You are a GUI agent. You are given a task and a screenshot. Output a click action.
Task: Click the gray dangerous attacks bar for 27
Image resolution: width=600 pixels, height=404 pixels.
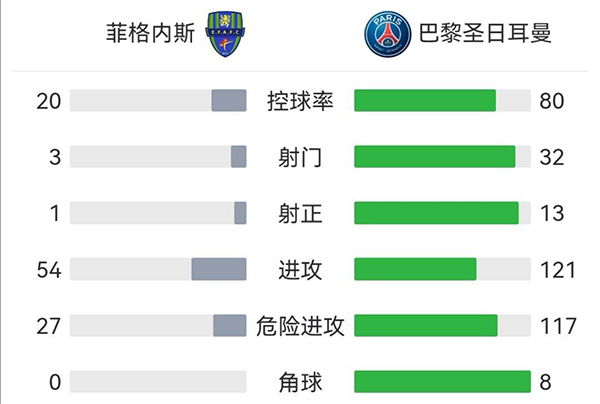[230, 326]
